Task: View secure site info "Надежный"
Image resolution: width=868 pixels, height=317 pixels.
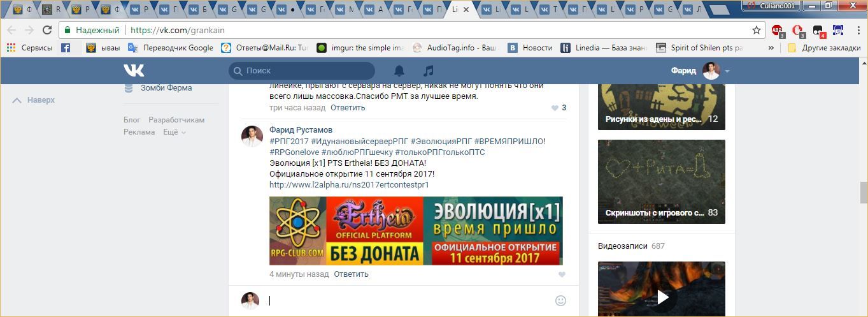Action: coord(91,30)
